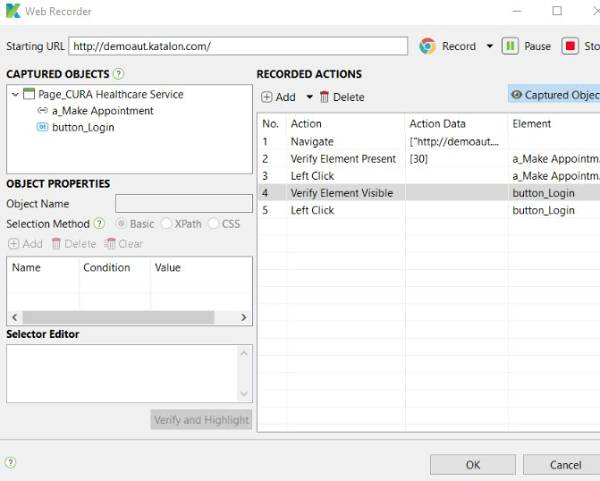The width and height of the screenshot is (600, 481).
Task: Click a_Make Appointm. element cell in row 2
Action: coord(556,159)
